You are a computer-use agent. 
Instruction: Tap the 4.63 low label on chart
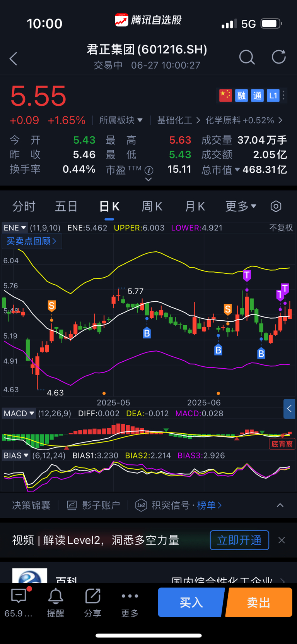click(x=55, y=393)
